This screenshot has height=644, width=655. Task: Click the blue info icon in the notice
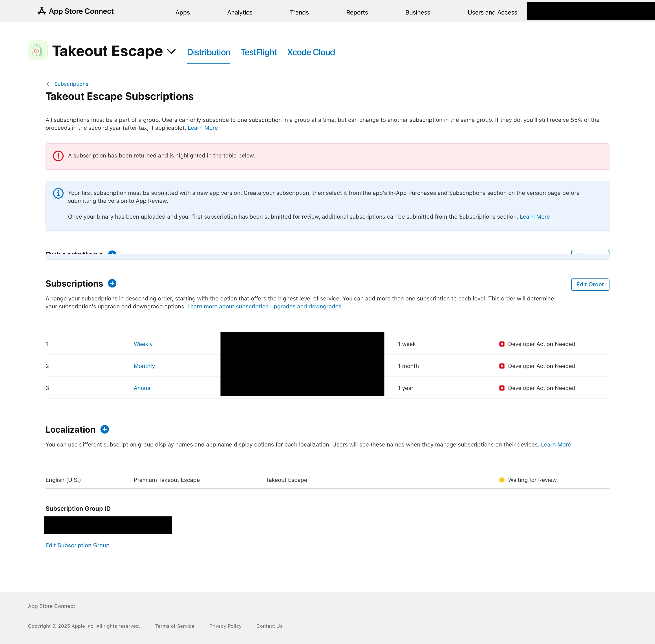point(58,193)
